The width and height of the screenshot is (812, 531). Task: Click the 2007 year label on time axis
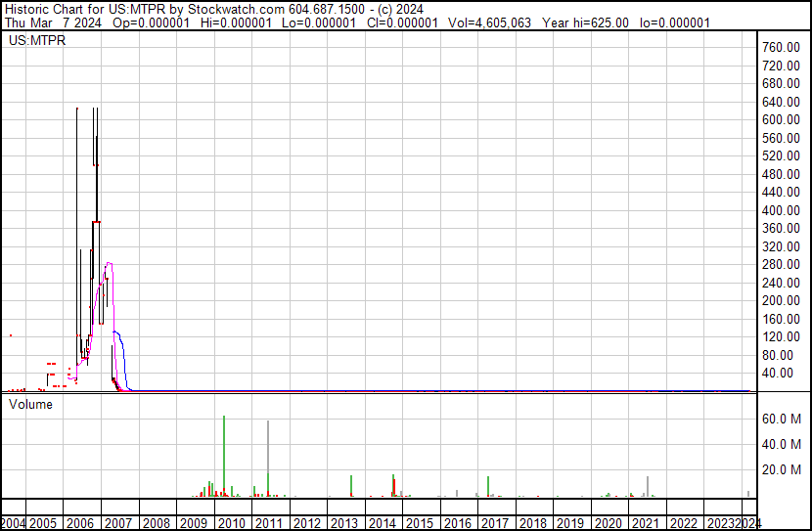tap(118, 523)
